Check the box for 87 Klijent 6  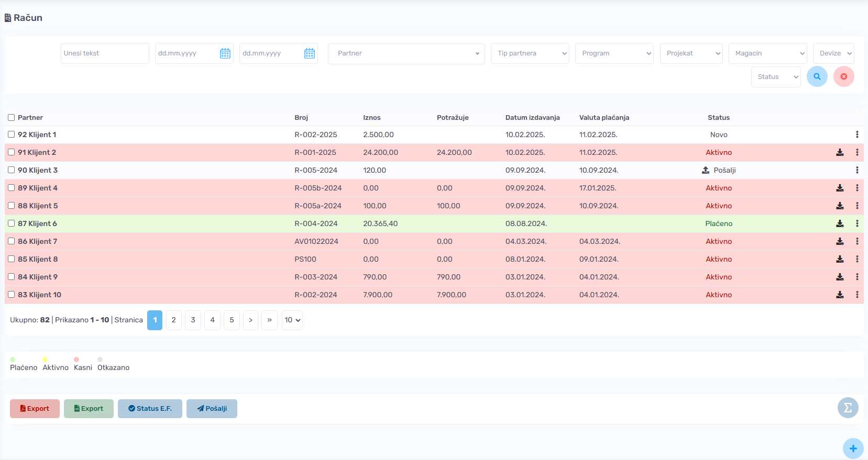tap(11, 223)
